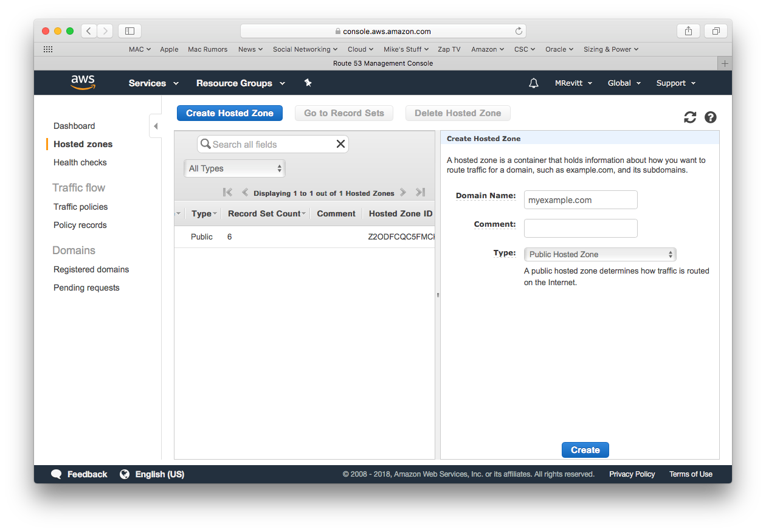
Task: Add a new Safari tab
Action: coord(724,63)
